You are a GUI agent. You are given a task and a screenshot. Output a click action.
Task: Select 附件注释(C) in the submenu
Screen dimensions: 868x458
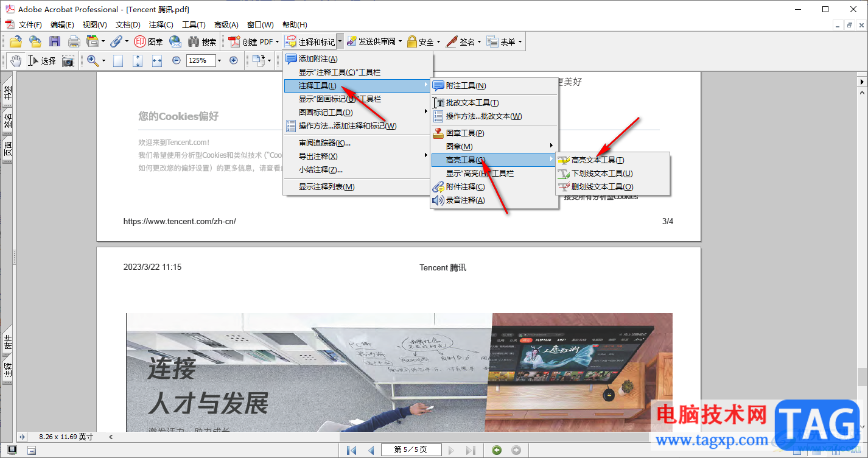coord(494,187)
